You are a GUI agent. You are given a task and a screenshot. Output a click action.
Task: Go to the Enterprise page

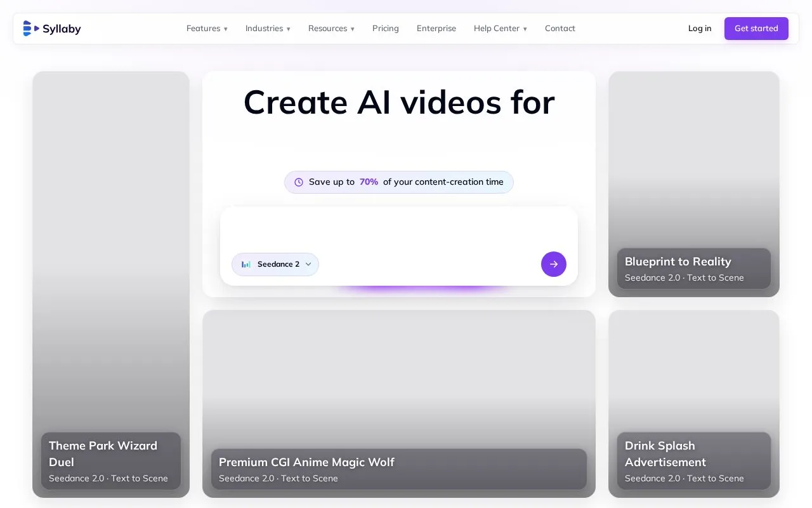click(x=436, y=29)
